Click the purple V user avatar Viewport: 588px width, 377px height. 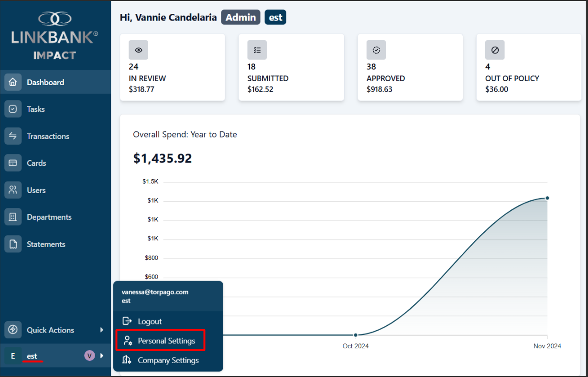pyautogui.click(x=89, y=355)
